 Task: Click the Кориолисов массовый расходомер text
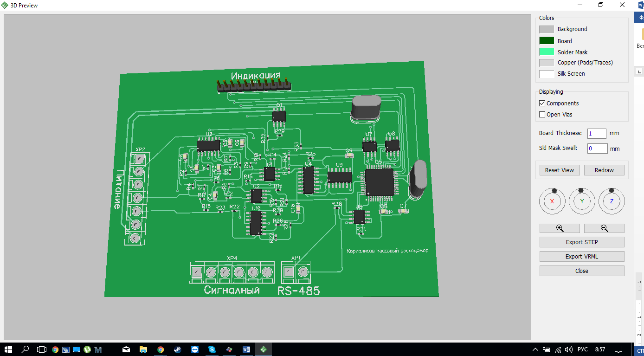point(387,251)
